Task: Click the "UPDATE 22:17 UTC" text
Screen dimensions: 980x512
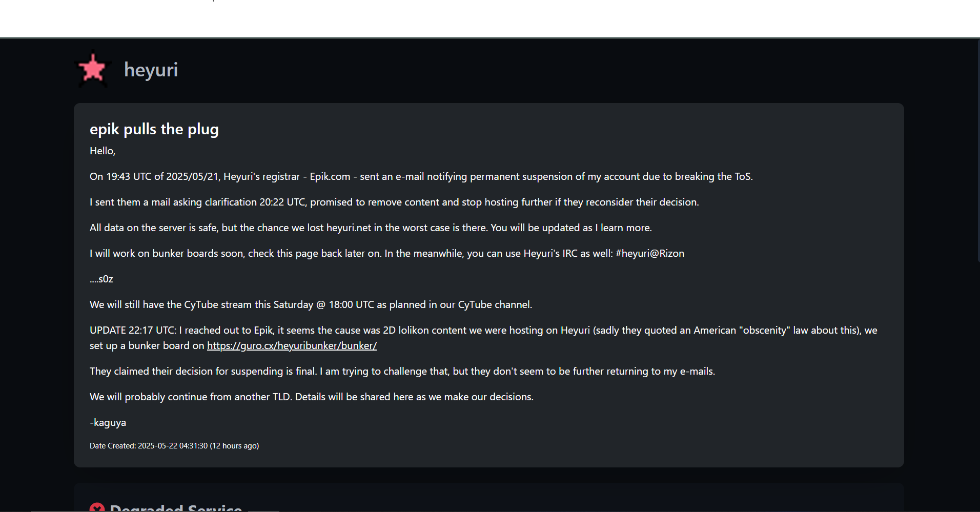Action: pos(133,330)
